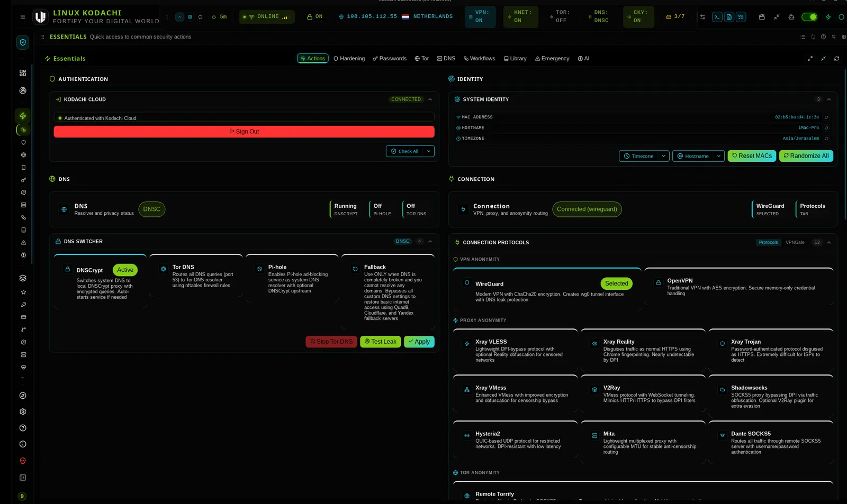Click the red mask icon in the sidebar
This screenshot has height=504, width=847.
click(23, 461)
